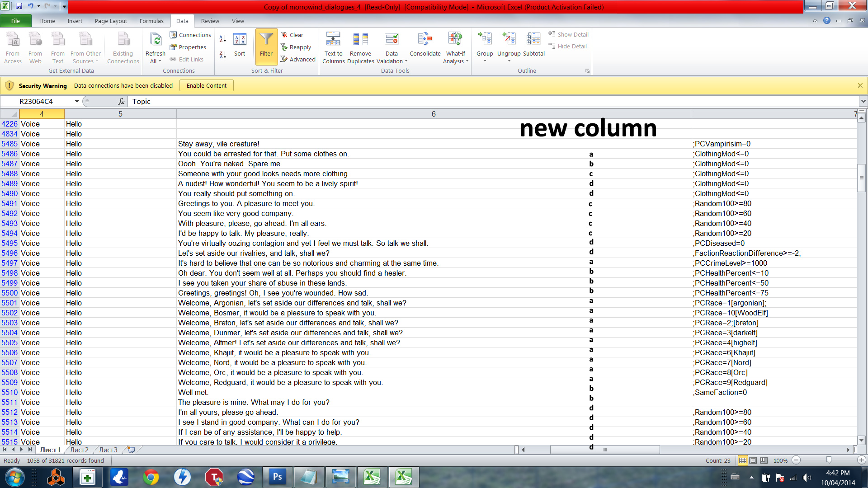Click Enable Content in security warning
The image size is (868, 488).
207,85
